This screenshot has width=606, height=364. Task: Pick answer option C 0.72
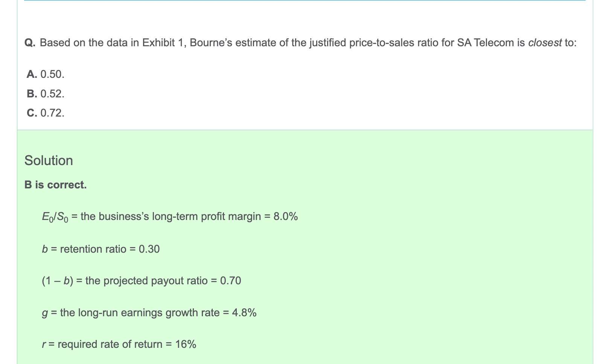pos(46,113)
